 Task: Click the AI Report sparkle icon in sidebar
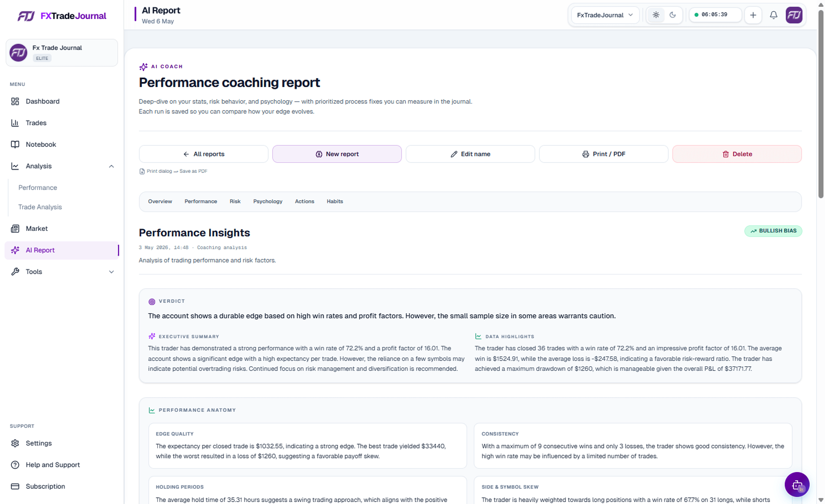tap(15, 250)
